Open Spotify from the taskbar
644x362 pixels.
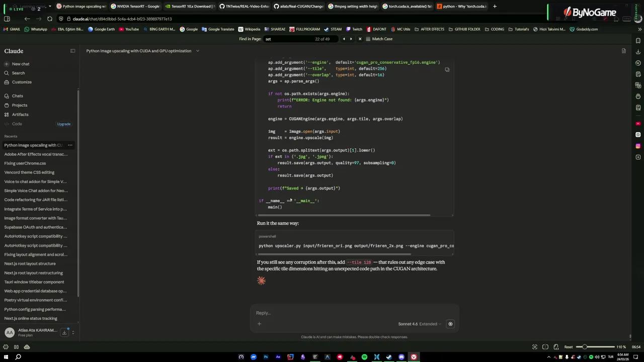(x=364, y=357)
